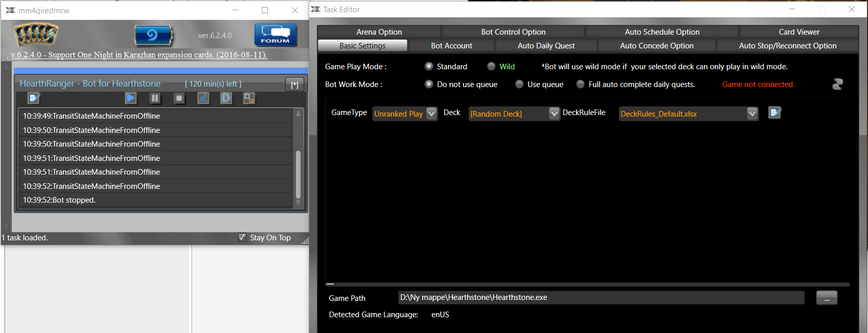Click the refresh connection icon beside Game not connected
Screen dimensions: 868x333
pos(837,84)
